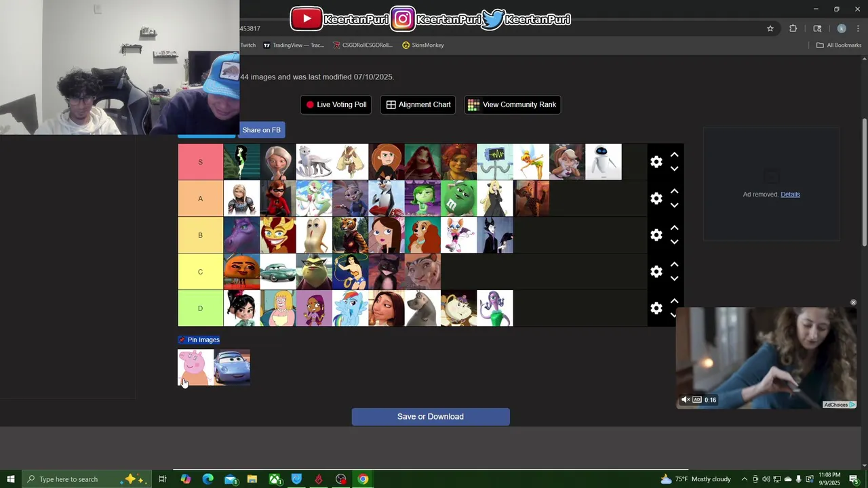Open the TradingView bookmark
Viewport: 868px width, 488px height.
(293, 45)
